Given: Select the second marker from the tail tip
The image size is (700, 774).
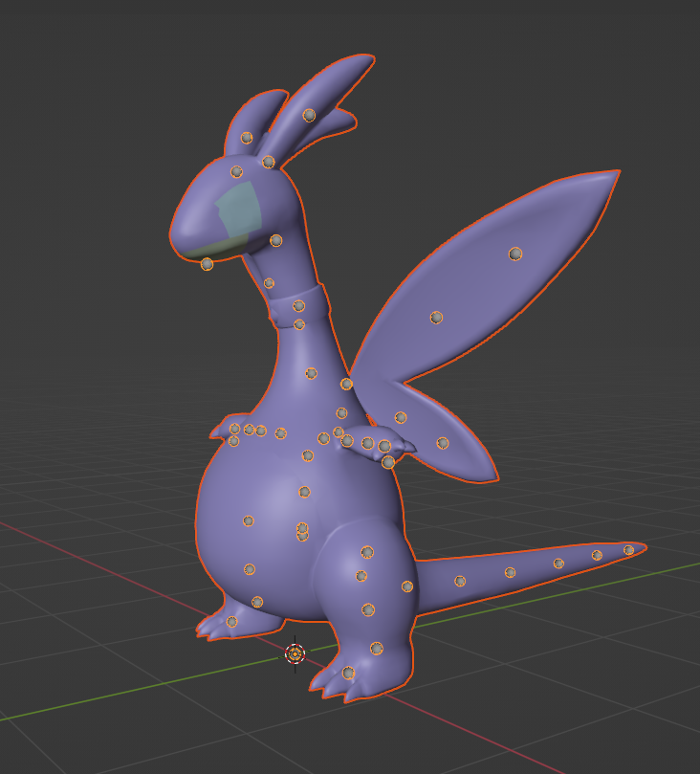Looking at the screenshot, I should pos(597,555).
